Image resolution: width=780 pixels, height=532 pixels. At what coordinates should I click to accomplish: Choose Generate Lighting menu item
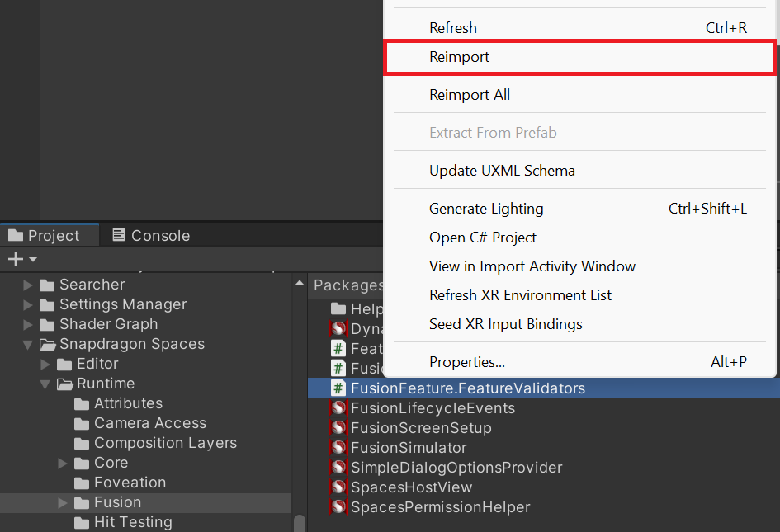pyautogui.click(x=579, y=209)
